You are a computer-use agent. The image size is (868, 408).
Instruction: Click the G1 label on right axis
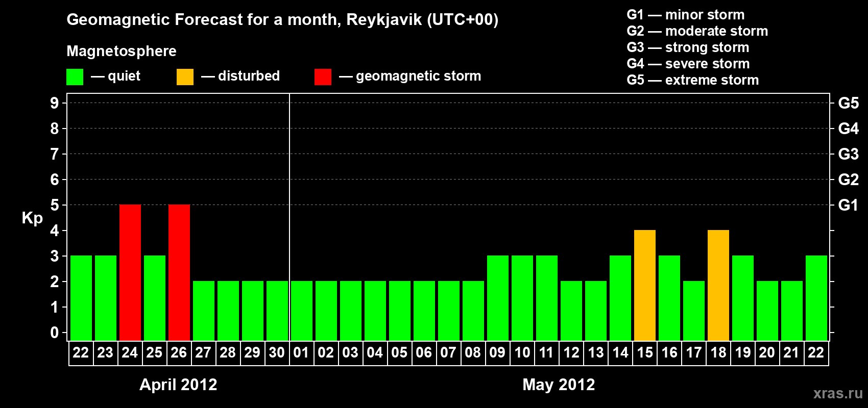pyautogui.click(x=848, y=205)
